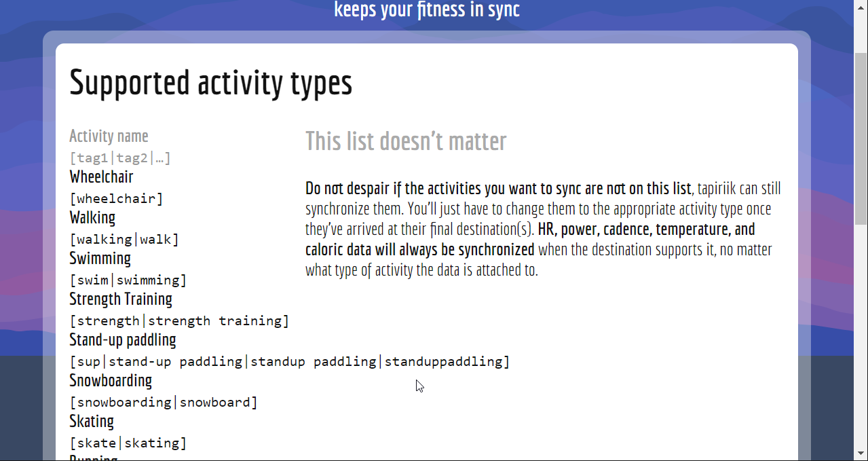The width and height of the screenshot is (868, 461).
Task: Click the [snowboarding|snowboard] tag list
Action: [x=164, y=402]
